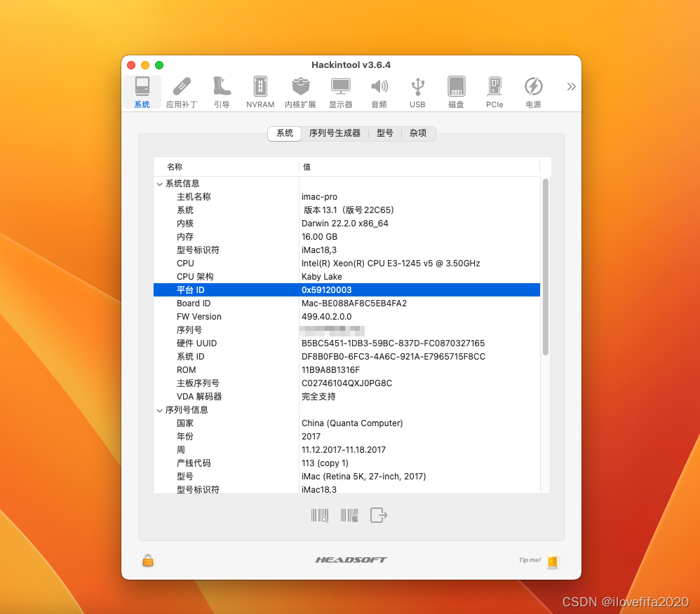Click the 名称 column header
This screenshot has width=700, height=614.
tap(226, 167)
